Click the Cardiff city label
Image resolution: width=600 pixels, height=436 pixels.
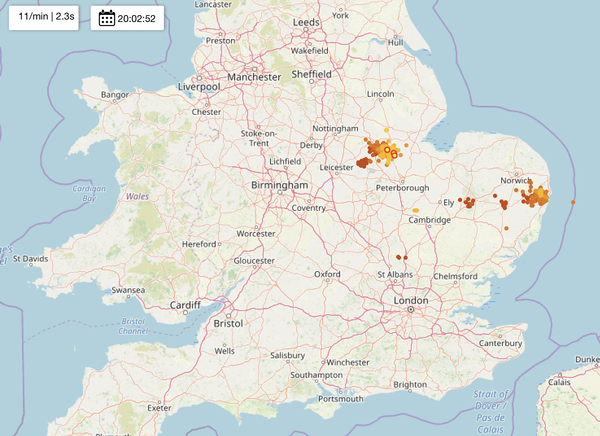click(x=182, y=305)
